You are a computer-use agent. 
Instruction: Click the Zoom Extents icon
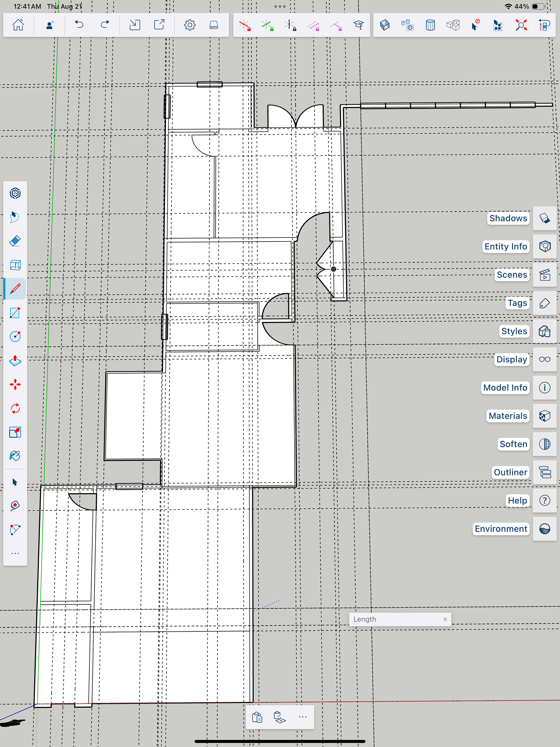pos(521,25)
